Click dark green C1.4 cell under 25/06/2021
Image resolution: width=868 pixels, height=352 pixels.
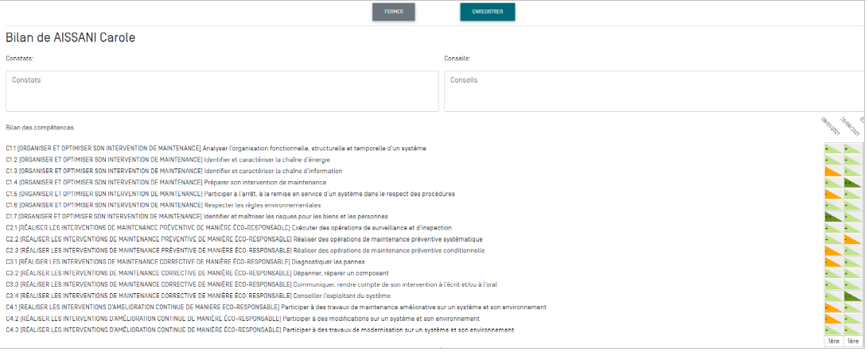852,182
